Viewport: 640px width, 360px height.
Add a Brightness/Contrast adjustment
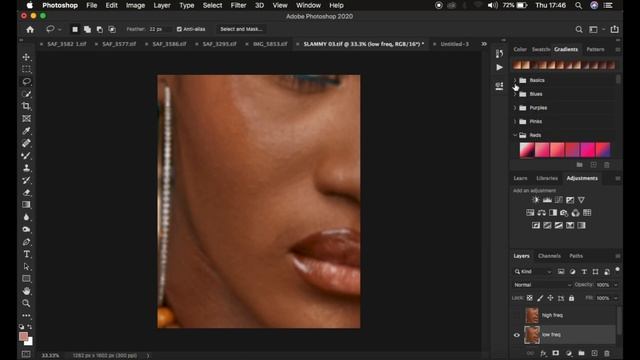tap(536, 200)
